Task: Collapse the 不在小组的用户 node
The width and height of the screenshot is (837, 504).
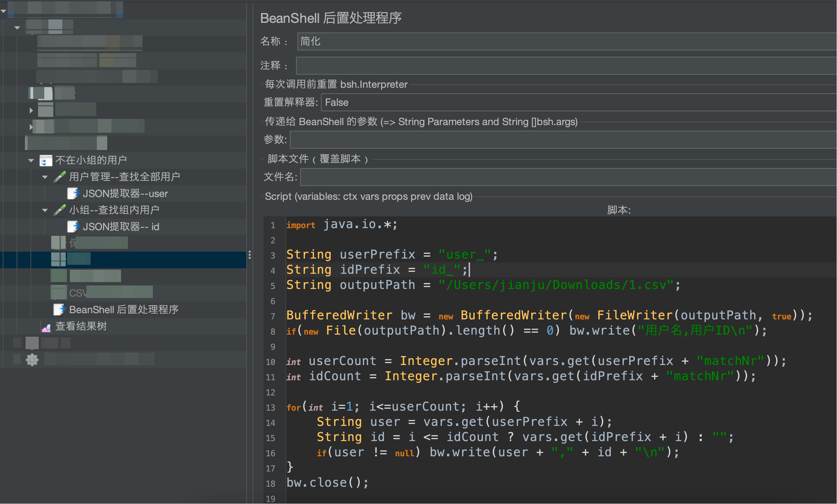Action: click(x=31, y=160)
